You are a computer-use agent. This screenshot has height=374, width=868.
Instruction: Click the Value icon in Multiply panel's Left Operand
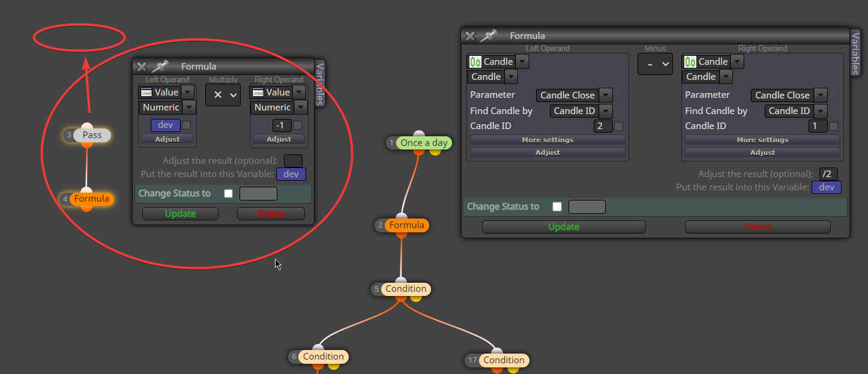[x=146, y=92]
